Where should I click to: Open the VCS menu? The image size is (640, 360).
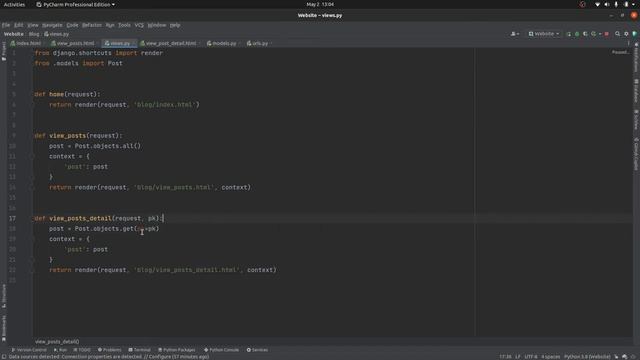coord(139,25)
